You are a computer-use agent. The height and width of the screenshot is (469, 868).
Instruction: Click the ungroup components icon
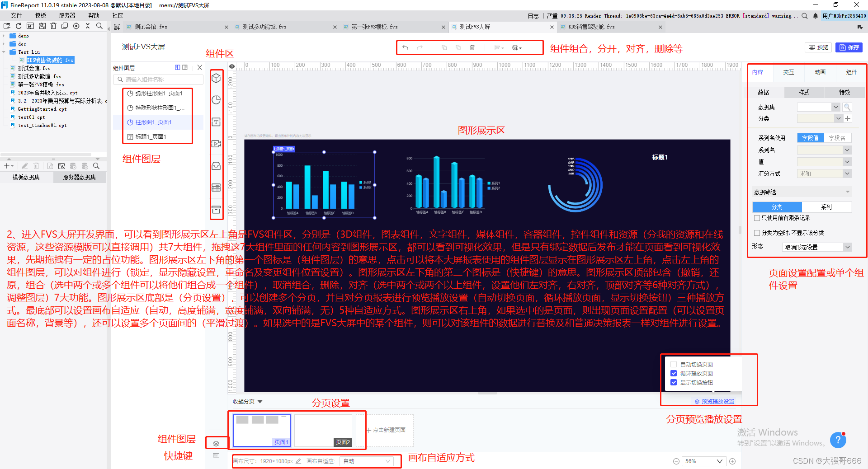click(458, 47)
